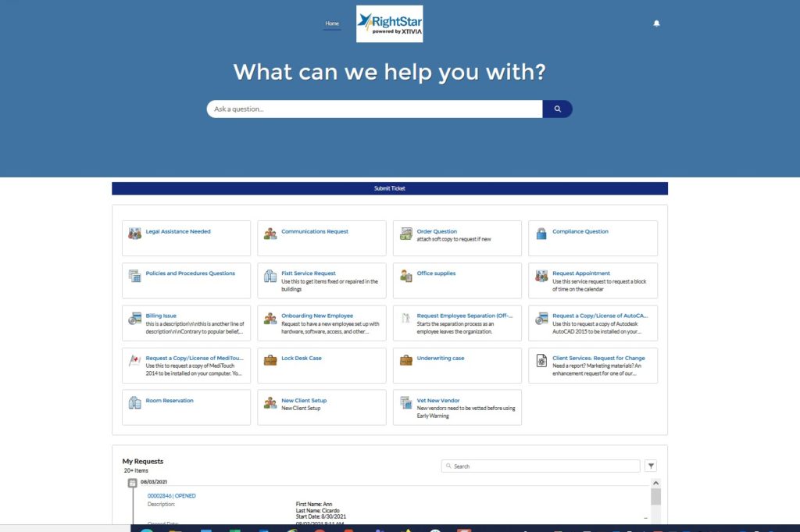800x532 pixels.
Task: Go to the Home tab
Action: pos(332,23)
